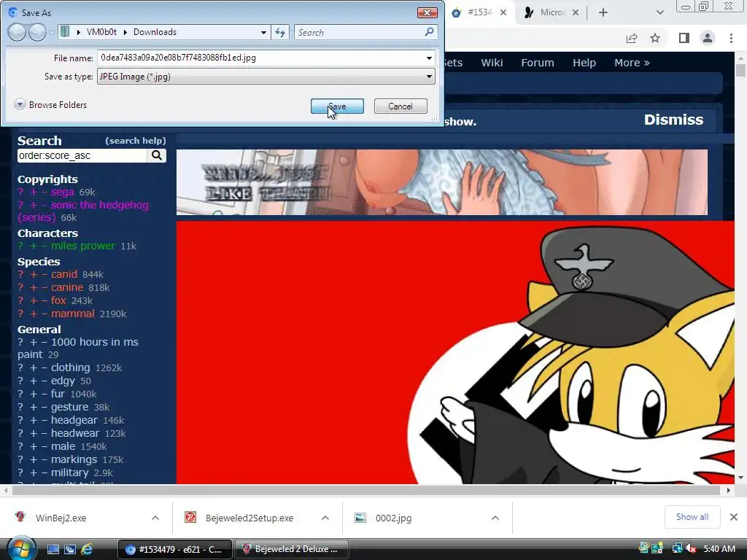The width and height of the screenshot is (747, 560).
Task: Open the address bar history dropdown arrow
Action: pos(263,32)
